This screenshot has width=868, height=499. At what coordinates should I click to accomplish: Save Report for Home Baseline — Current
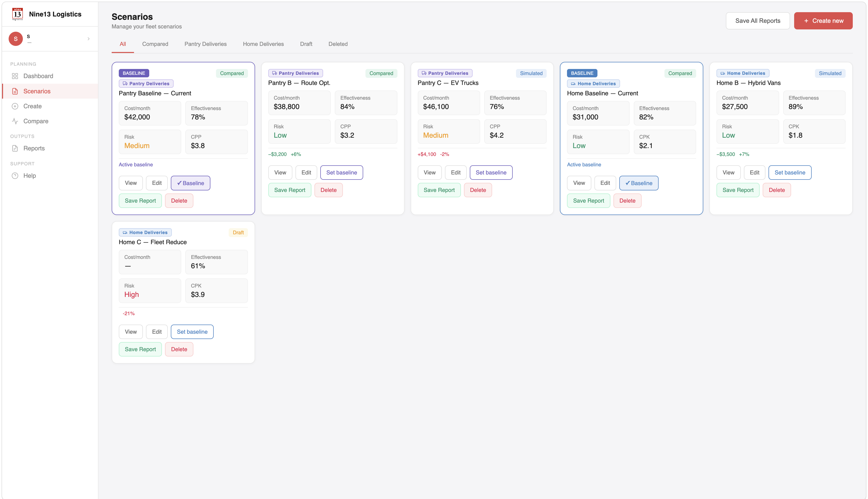[x=589, y=201]
